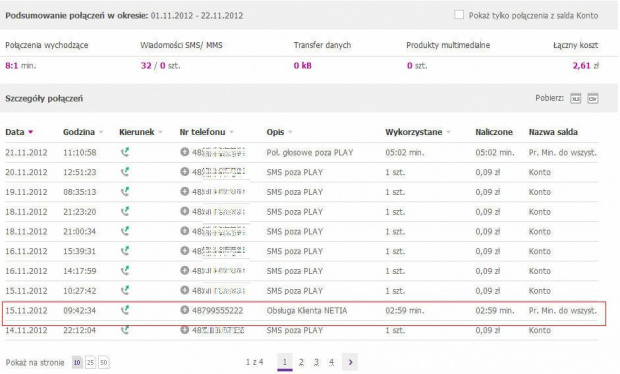Click date 14.11.2012 in last row

[x=26, y=330]
